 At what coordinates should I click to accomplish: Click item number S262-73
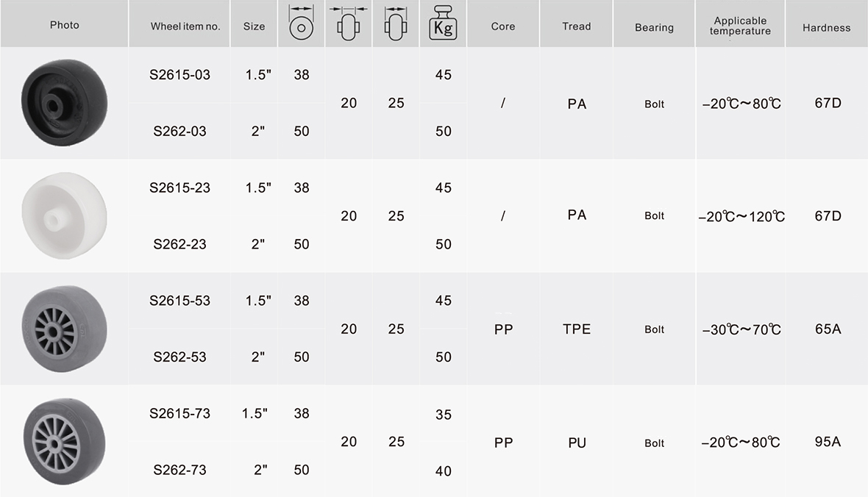[180, 470]
